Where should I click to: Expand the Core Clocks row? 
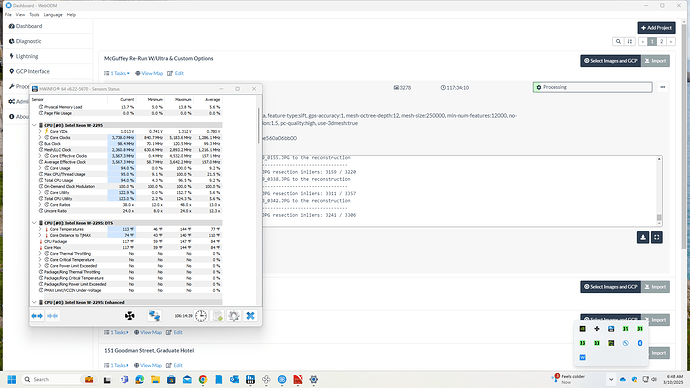point(40,138)
